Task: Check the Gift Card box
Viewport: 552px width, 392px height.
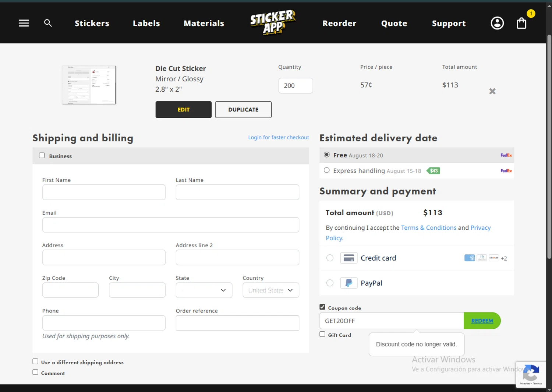Action: (322, 334)
